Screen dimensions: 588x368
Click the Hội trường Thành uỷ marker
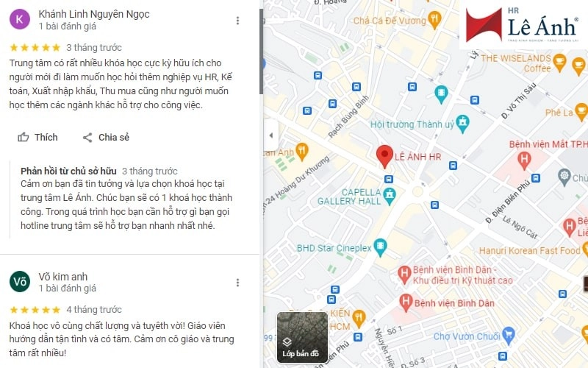(x=463, y=124)
